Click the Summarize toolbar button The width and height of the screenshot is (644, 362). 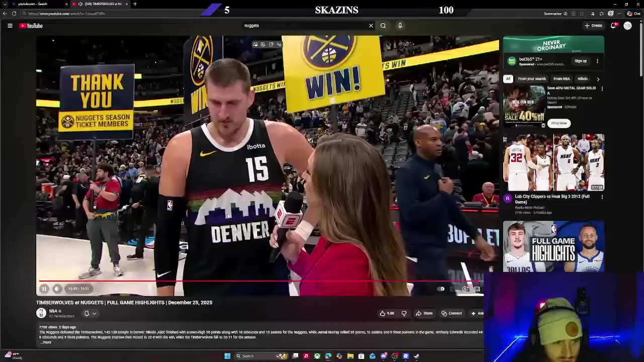(555, 14)
